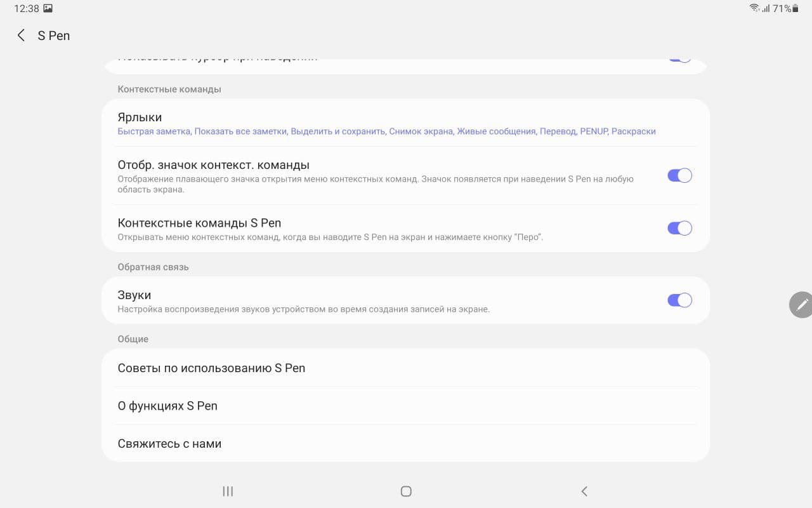Turn off the Звуки switch

coord(679,300)
